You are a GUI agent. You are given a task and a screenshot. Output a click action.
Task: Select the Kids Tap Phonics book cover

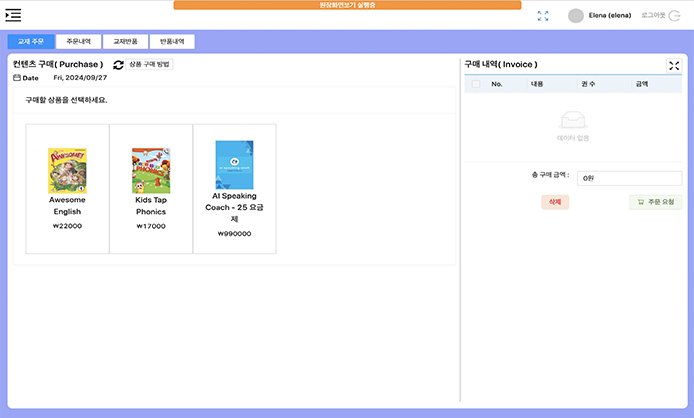click(x=151, y=170)
